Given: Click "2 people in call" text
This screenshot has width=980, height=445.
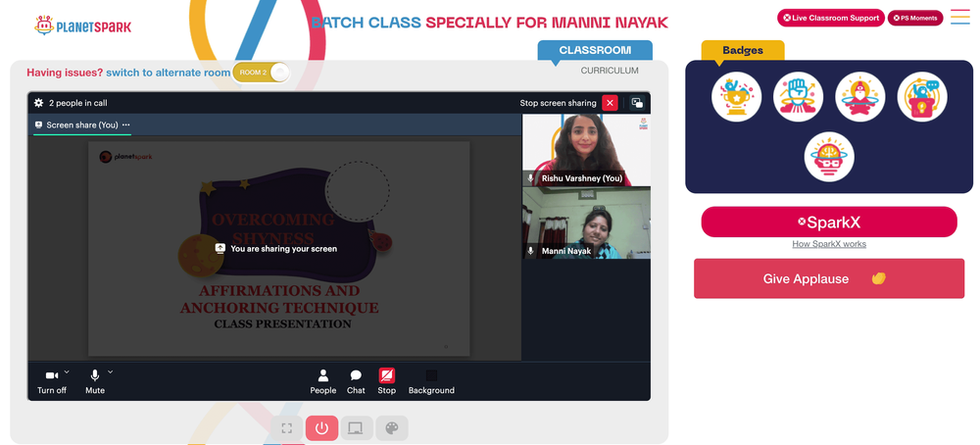Looking at the screenshot, I should (x=78, y=103).
